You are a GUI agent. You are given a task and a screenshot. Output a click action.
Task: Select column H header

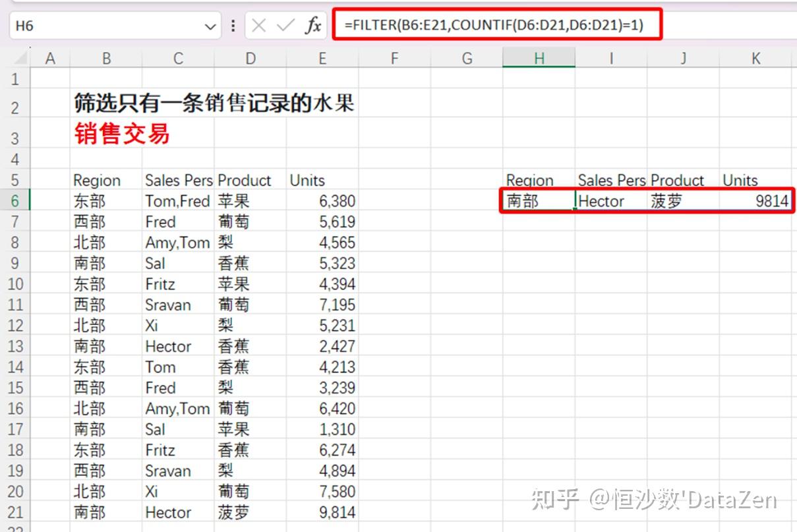[x=539, y=59]
